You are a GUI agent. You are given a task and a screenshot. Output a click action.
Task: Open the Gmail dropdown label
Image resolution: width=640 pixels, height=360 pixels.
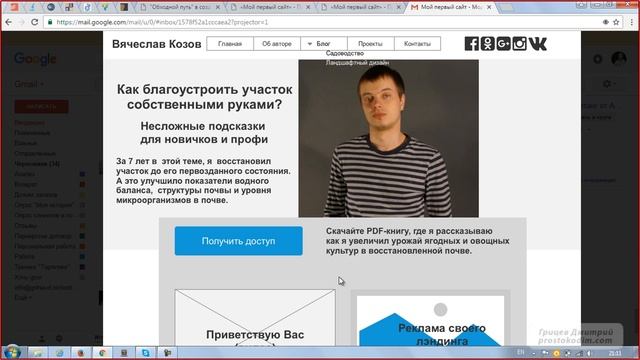[x=29, y=84]
